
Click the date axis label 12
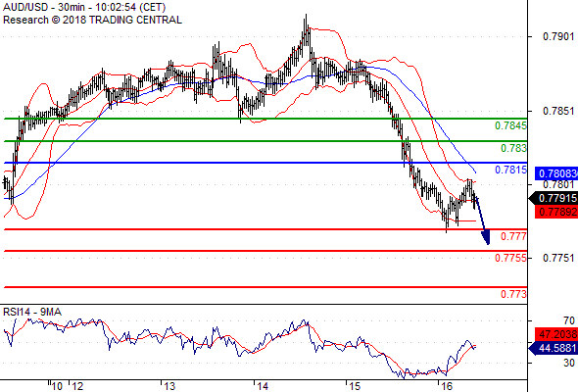click(x=77, y=386)
